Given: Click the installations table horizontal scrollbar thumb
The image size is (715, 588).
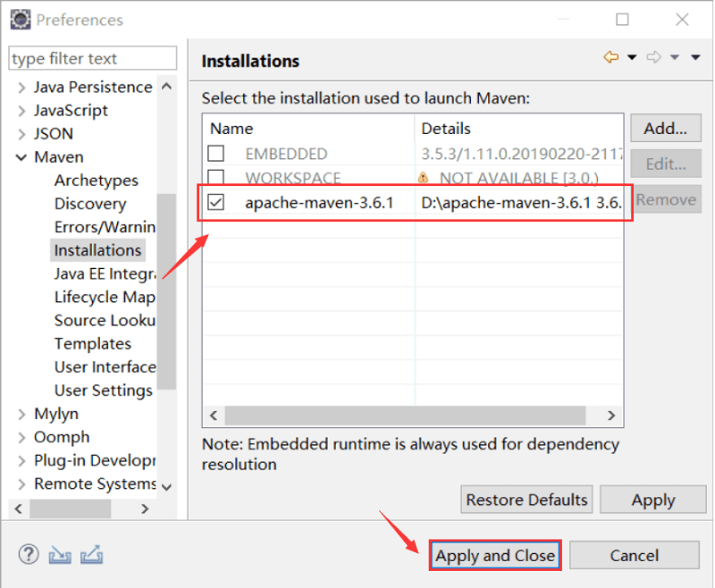Looking at the screenshot, I should point(406,416).
